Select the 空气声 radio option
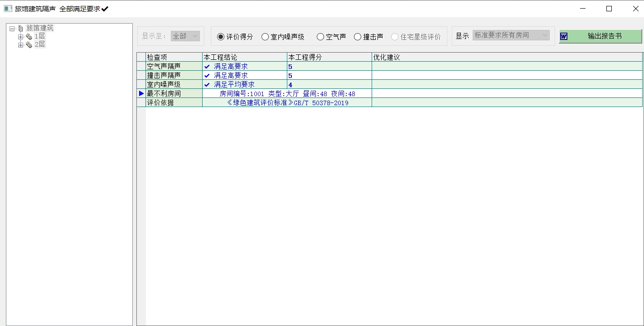644x326 pixels. coord(320,37)
